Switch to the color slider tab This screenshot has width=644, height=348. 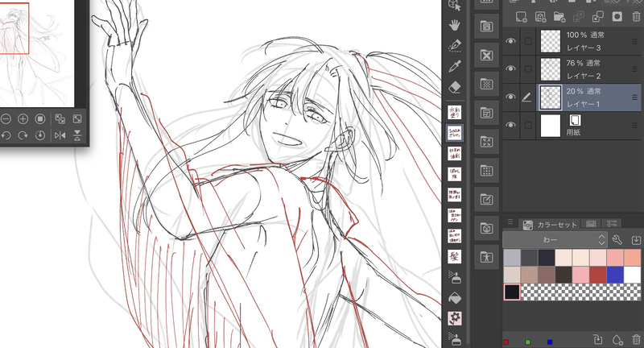click(x=612, y=224)
